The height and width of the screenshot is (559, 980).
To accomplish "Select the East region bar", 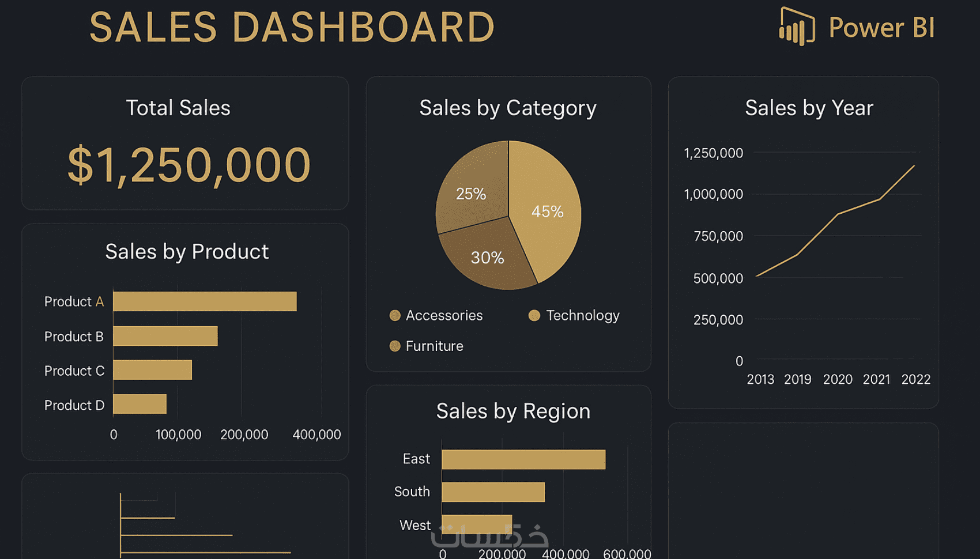I will [x=523, y=459].
